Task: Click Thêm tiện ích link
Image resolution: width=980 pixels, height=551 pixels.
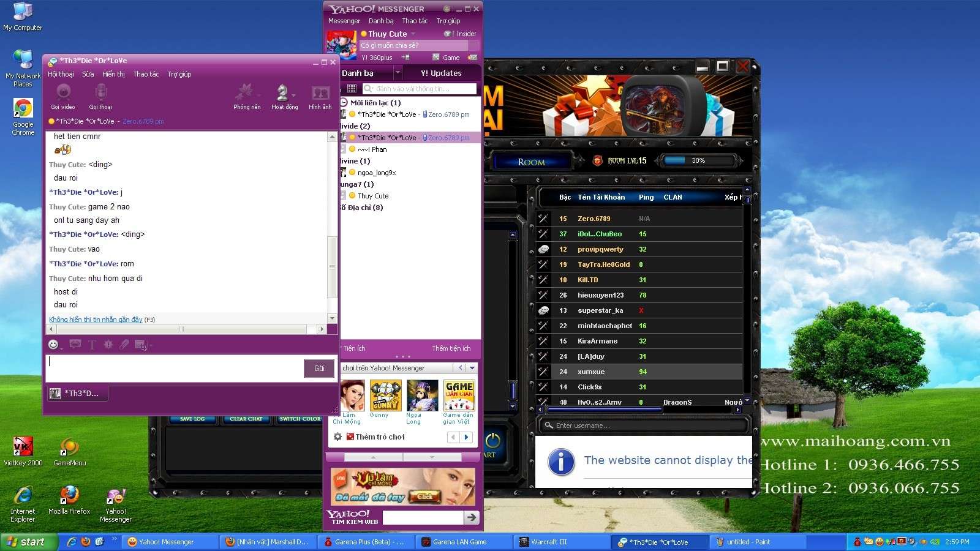Action: (x=451, y=348)
